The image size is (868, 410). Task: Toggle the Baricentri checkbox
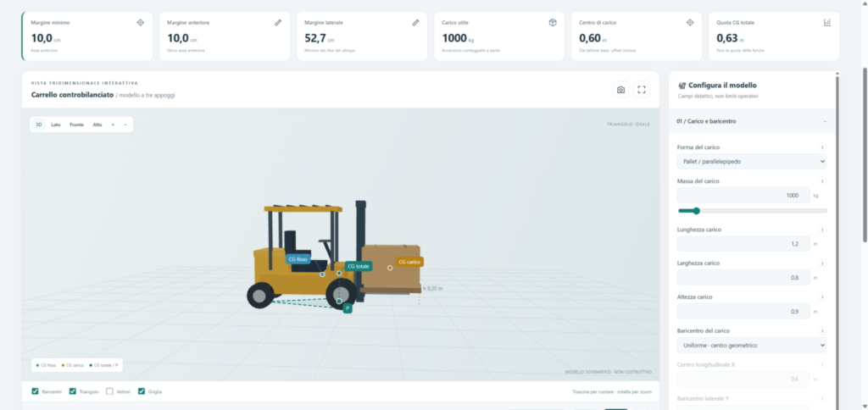(x=36, y=391)
